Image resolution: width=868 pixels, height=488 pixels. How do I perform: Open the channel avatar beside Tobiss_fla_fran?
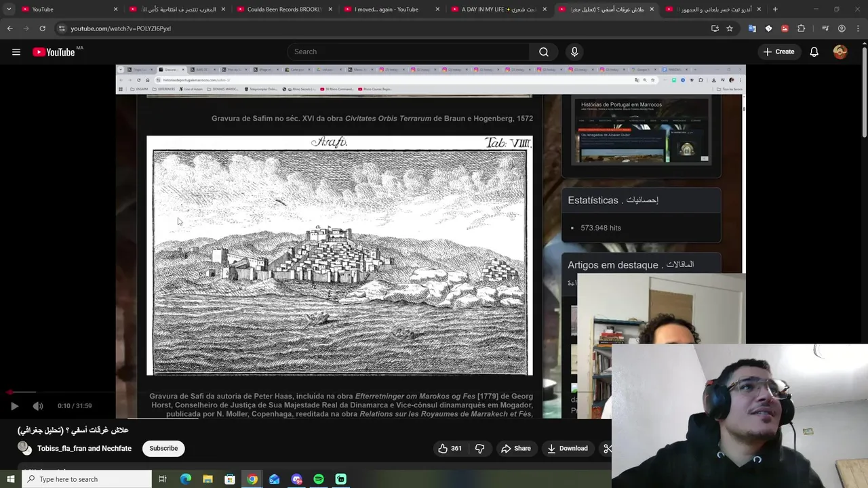click(24, 448)
